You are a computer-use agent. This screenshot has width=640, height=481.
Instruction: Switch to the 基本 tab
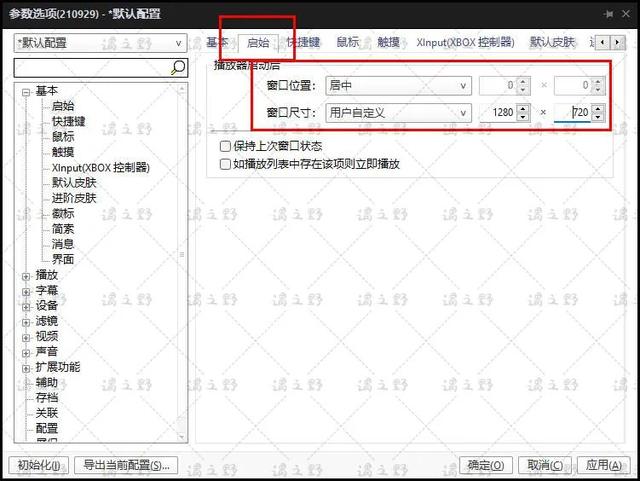click(x=217, y=42)
